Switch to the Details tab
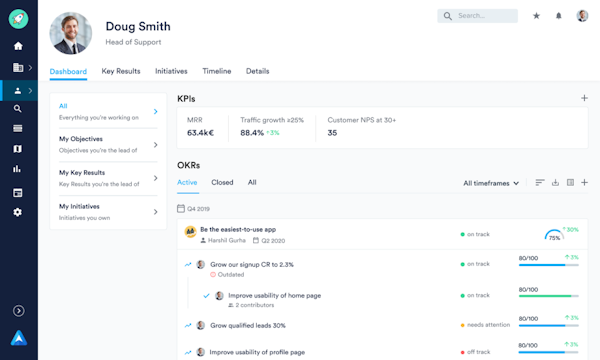Image resolution: width=600 pixels, height=360 pixels. [x=258, y=71]
